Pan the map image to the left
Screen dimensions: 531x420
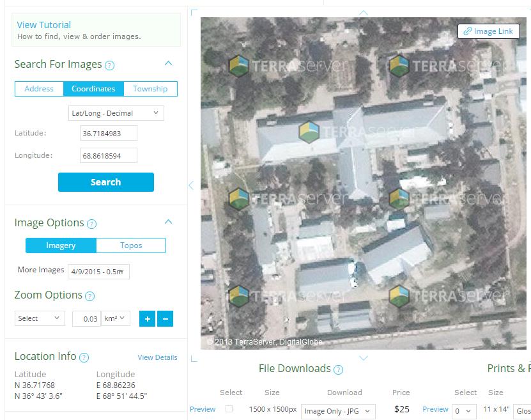191,185
